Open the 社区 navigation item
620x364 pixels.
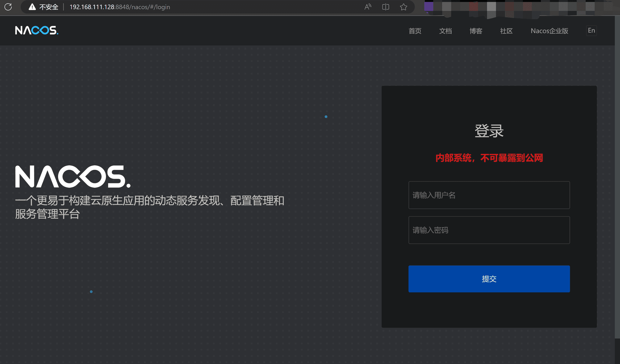tap(506, 31)
